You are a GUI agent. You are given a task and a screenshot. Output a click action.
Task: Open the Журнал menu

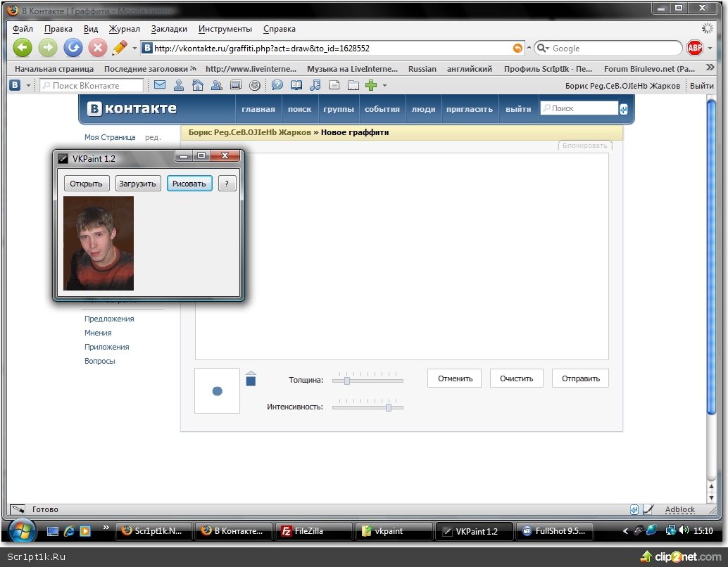(125, 29)
